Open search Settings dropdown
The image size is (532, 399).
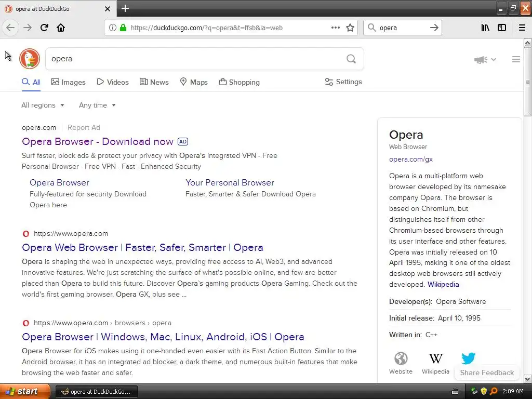pyautogui.click(x=343, y=82)
